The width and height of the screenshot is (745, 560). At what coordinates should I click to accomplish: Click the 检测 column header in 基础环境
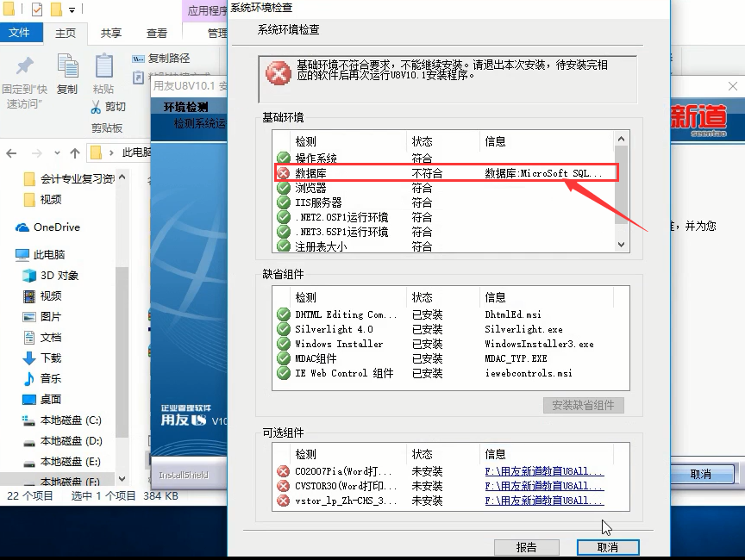pos(305,141)
